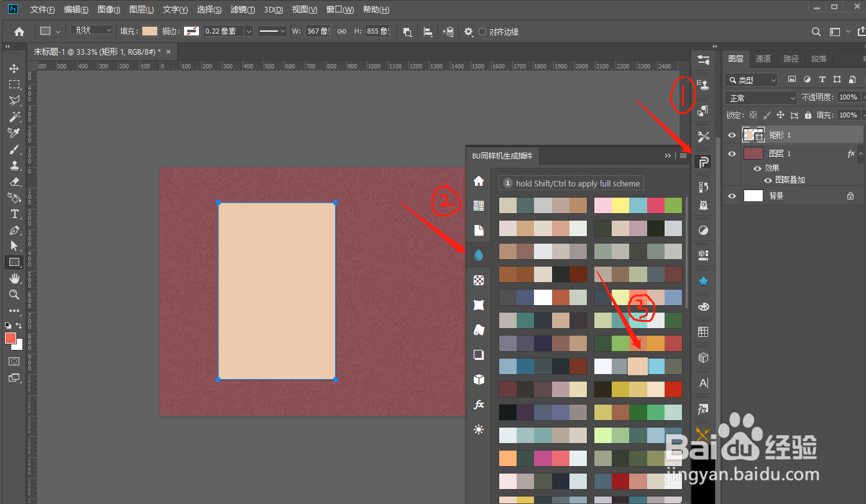This screenshot has width=866, height=504.
Task: Hide the 图层 1 layer
Action: (732, 153)
